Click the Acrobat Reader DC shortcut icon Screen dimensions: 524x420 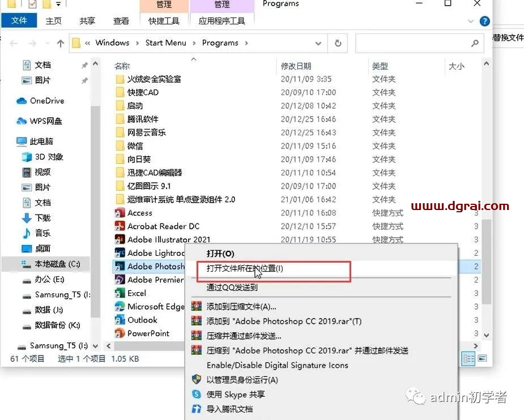coord(120,226)
